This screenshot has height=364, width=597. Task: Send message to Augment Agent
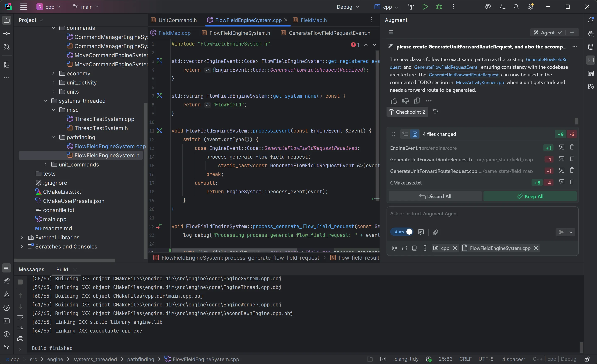[x=561, y=232]
